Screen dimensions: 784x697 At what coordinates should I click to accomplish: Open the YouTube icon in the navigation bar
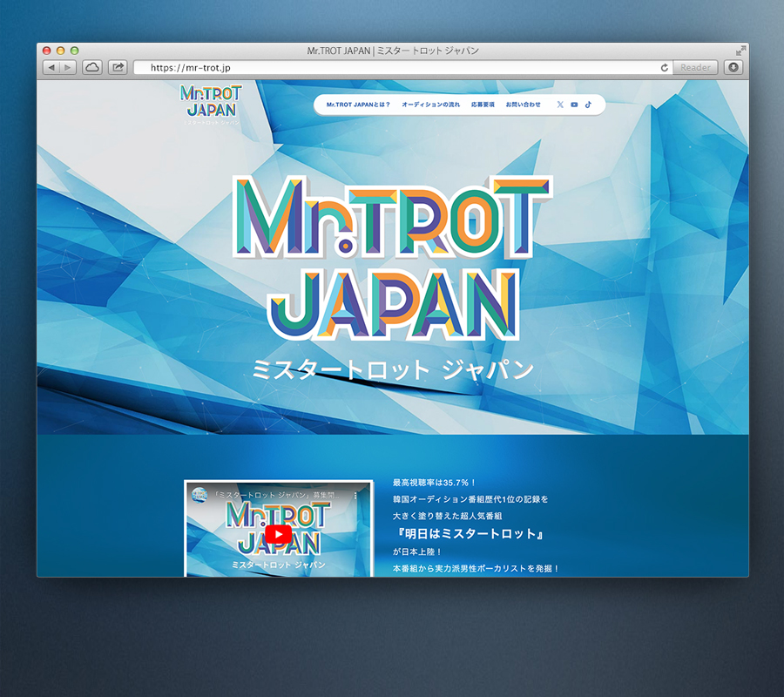coord(574,105)
